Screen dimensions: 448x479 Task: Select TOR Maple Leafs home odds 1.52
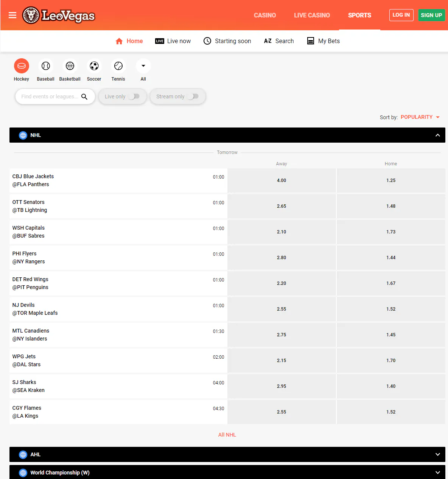click(391, 309)
